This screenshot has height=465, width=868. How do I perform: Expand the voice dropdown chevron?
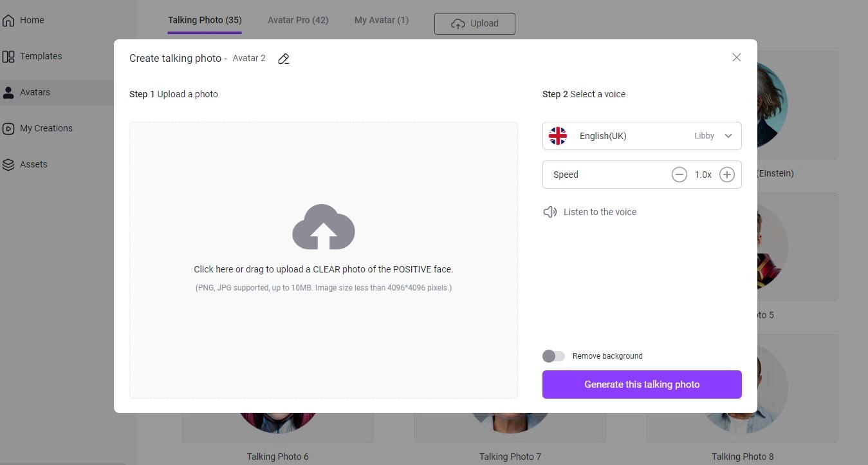click(728, 136)
